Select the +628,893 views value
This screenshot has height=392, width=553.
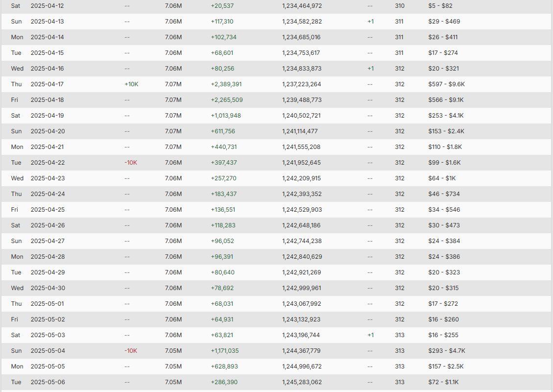point(224,367)
